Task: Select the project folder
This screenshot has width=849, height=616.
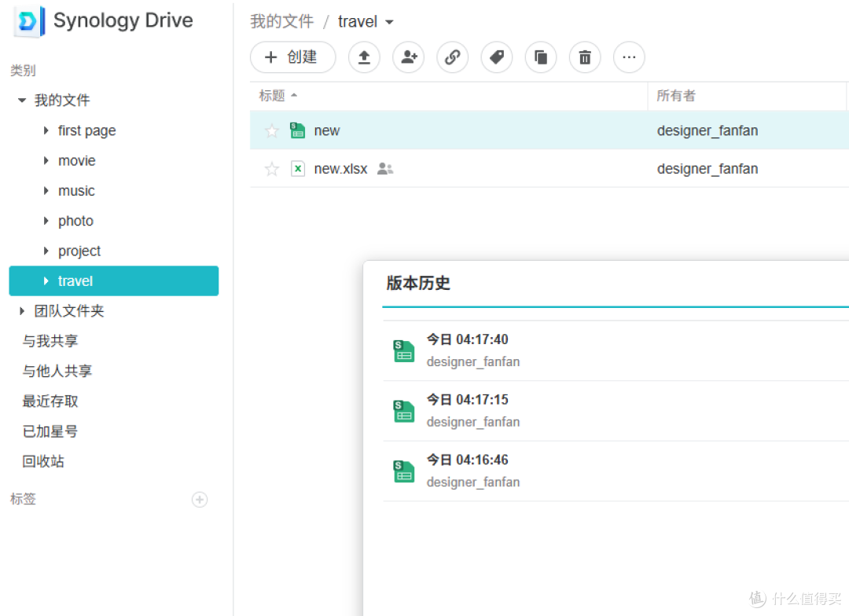Action: tap(79, 251)
